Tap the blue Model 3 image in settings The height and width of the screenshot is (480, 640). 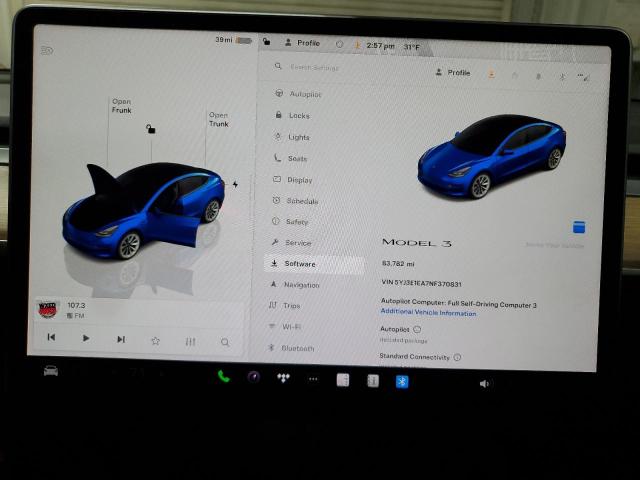tap(492, 156)
